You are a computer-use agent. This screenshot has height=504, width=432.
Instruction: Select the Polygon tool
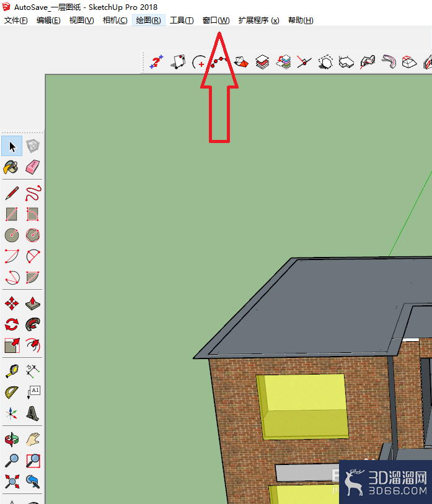point(32,235)
